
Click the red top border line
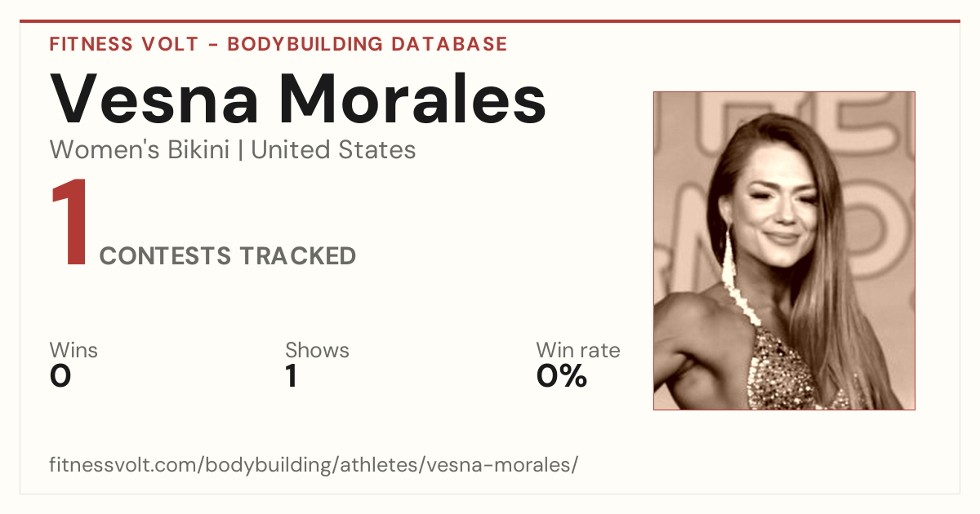point(490,21)
